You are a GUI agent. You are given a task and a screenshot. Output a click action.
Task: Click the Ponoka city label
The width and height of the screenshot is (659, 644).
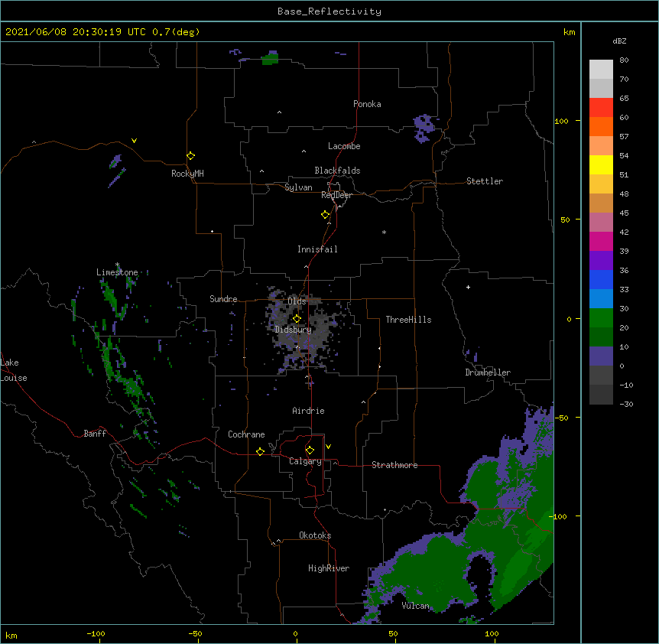click(367, 104)
